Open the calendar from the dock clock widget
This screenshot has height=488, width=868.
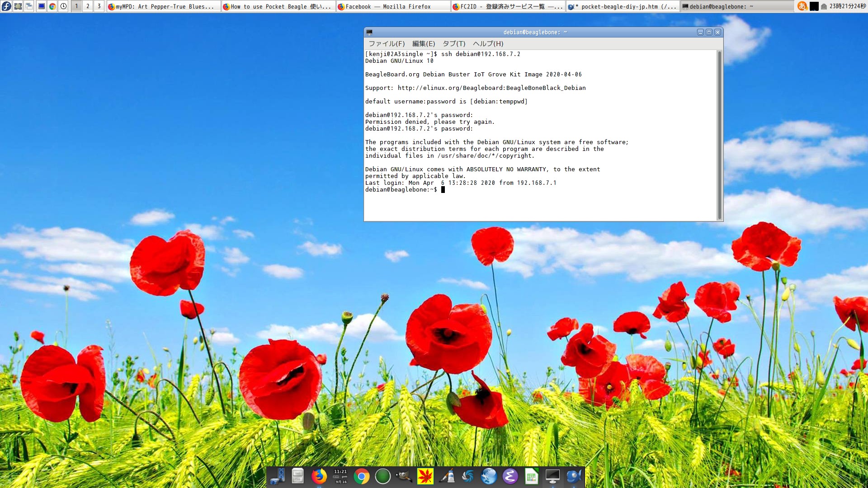pos(340,476)
